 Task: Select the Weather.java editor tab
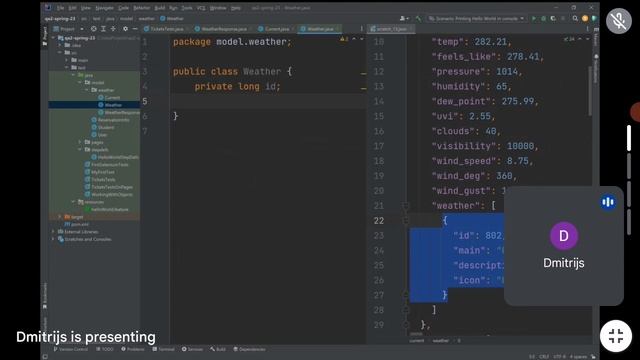(x=320, y=29)
